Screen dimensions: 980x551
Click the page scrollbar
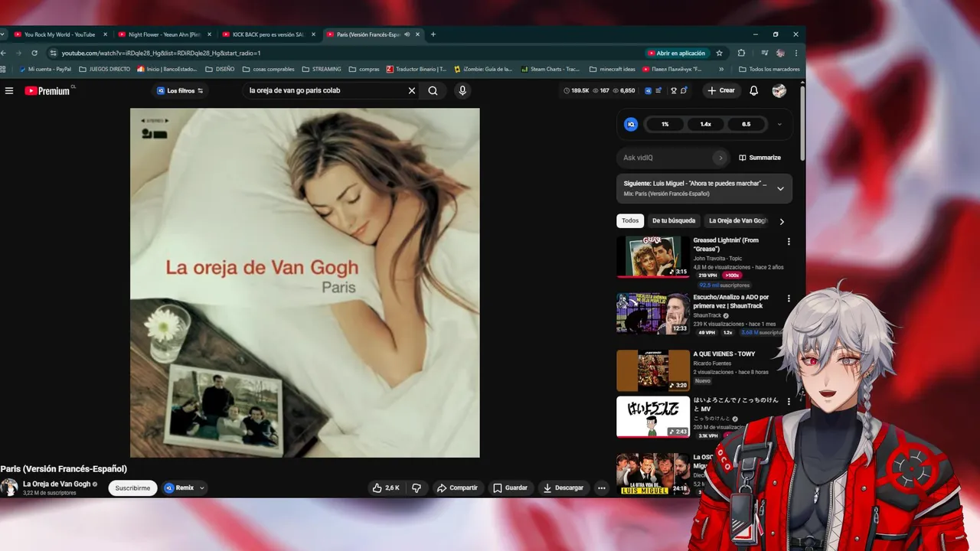802,122
